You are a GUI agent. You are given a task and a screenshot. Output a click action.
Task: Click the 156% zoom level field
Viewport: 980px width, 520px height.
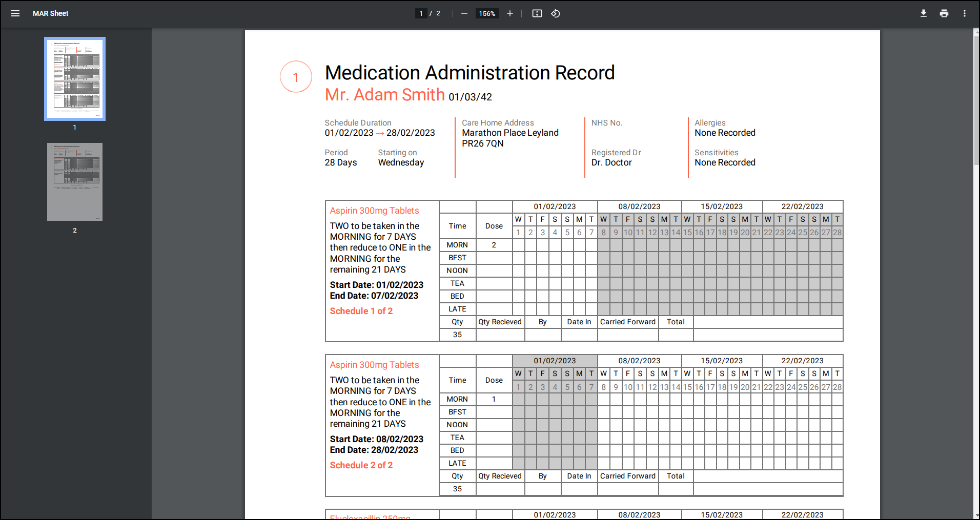pos(486,13)
